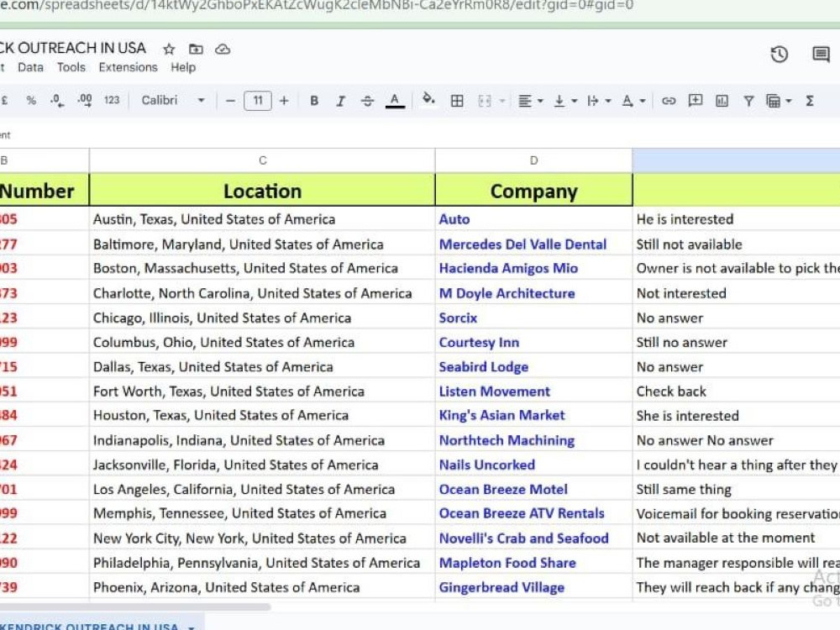Click the horizontal scrollbar
This screenshot has width=840, height=630.
(x=134, y=607)
